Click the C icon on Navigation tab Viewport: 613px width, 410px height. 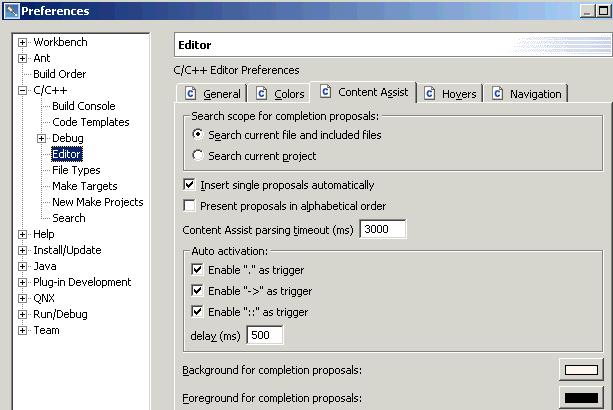[496, 94]
